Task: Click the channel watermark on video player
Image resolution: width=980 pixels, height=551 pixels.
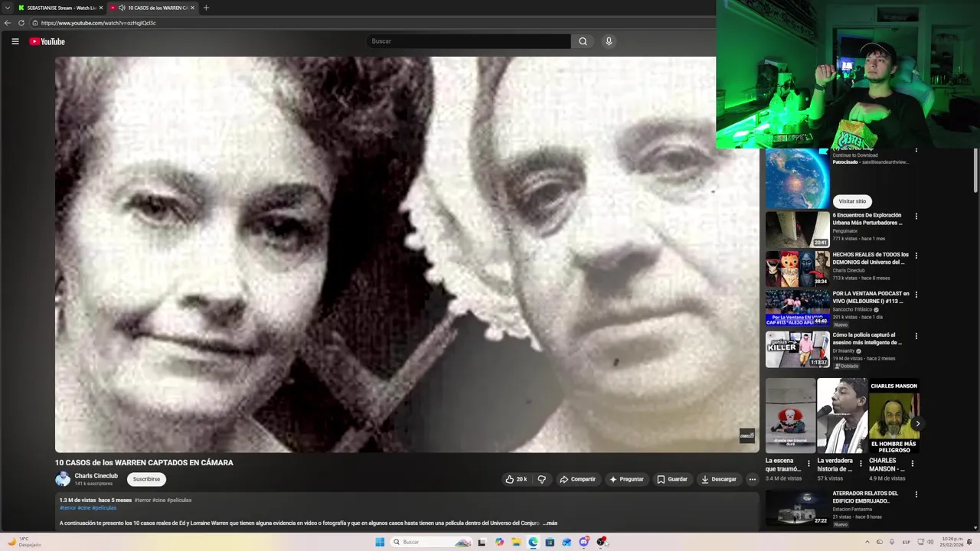Action: click(x=746, y=436)
